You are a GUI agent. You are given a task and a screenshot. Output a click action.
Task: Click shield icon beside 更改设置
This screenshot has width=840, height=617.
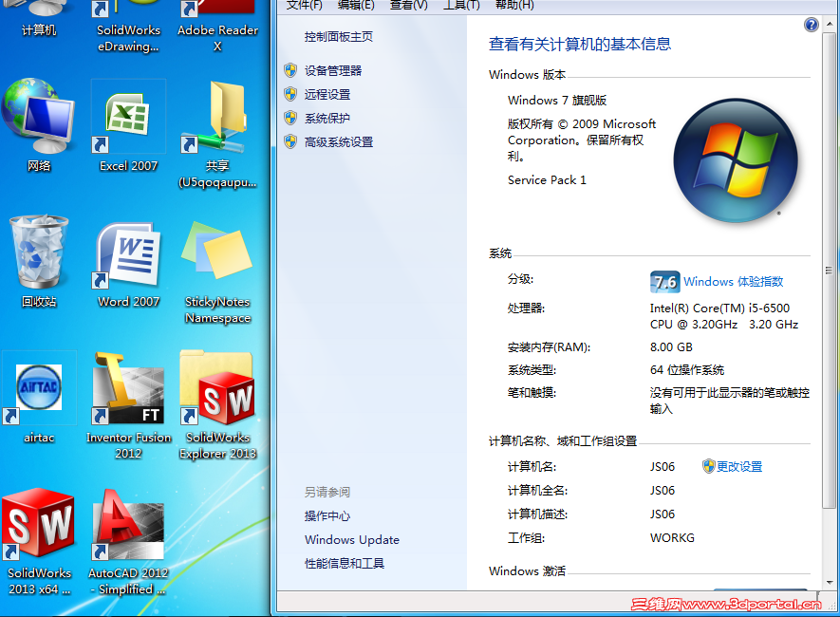click(708, 466)
